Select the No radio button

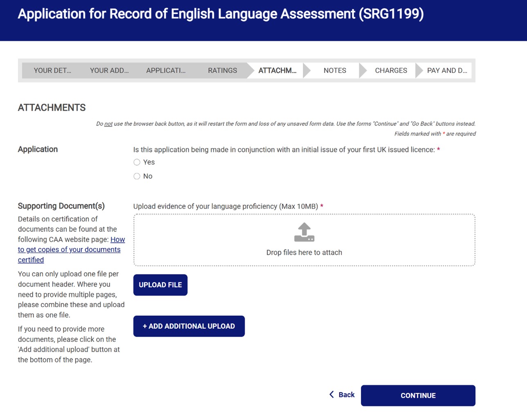pyautogui.click(x=137, y=176)
